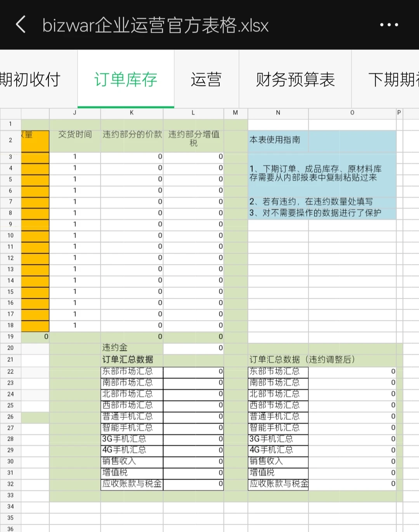This screenshot has height=532, width=419.
Task: Select column M header
Action: [235, 113]
